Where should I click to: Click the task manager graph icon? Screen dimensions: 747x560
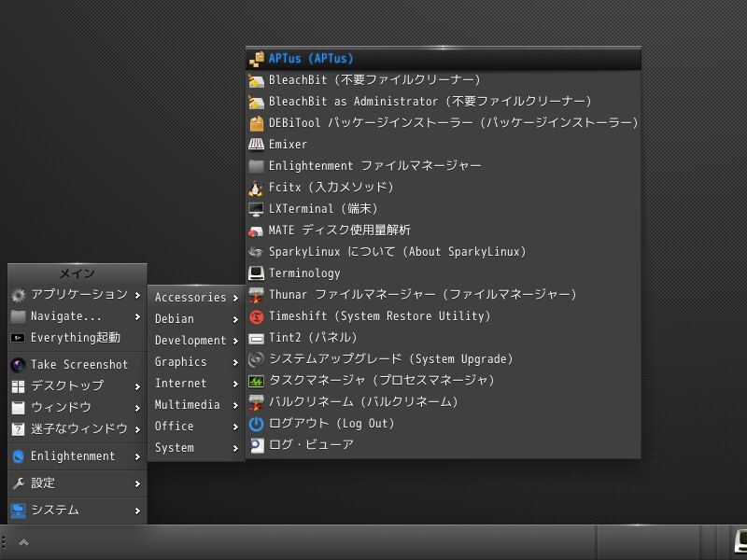point(256,381)
